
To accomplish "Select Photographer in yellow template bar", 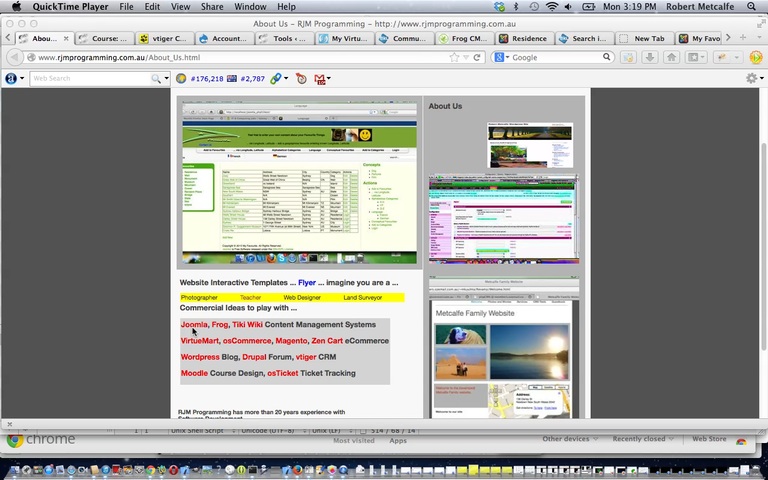I will point(199,297).
